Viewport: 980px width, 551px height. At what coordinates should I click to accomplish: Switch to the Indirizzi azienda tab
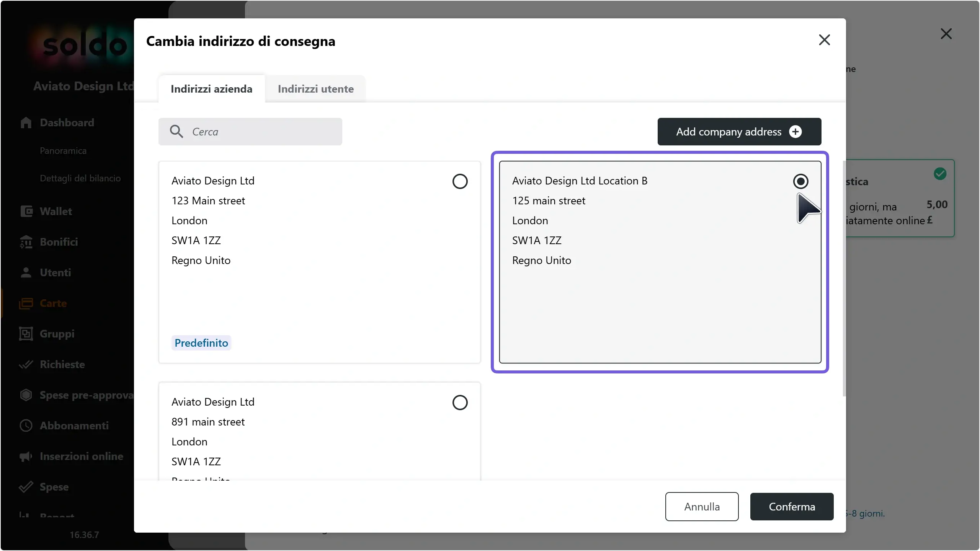click(211, 89)
